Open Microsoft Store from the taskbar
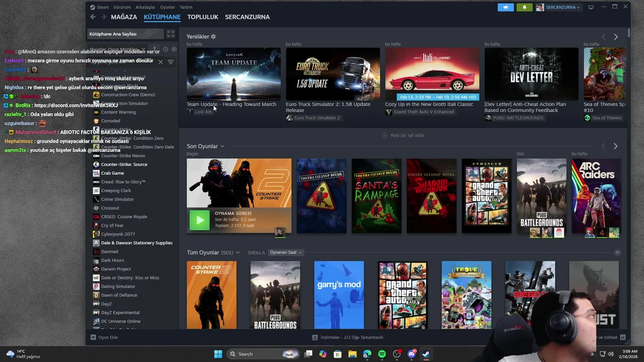Screen dimensions: 644x362 pos(338,354)
